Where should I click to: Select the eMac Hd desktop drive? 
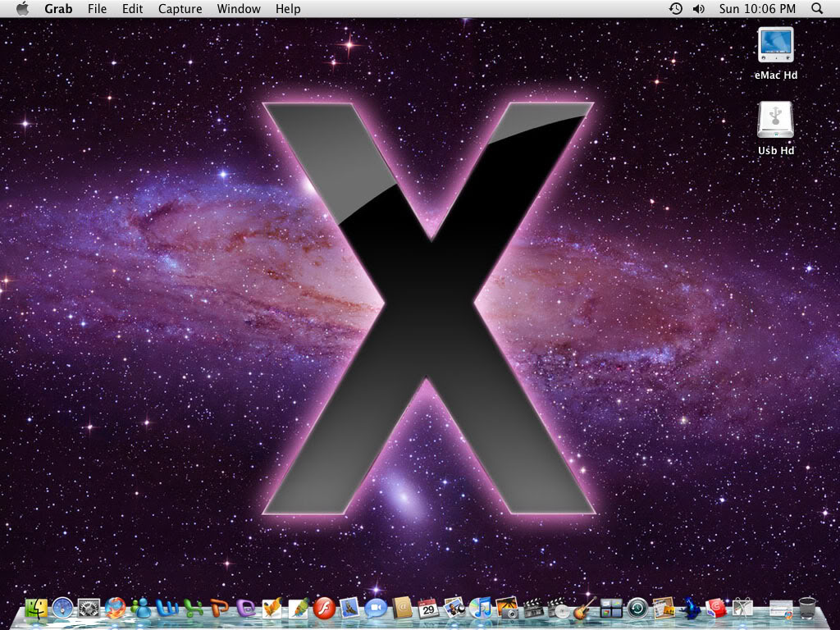(x=776, y=53)
